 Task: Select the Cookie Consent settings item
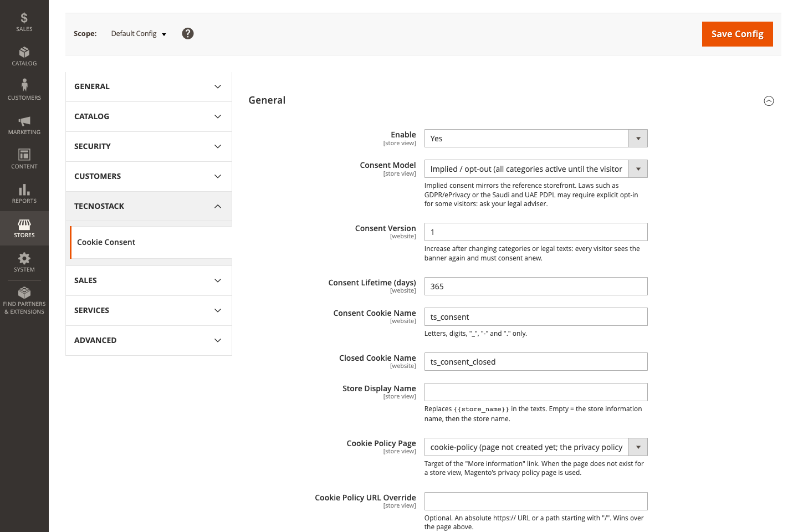click(151, 242)
